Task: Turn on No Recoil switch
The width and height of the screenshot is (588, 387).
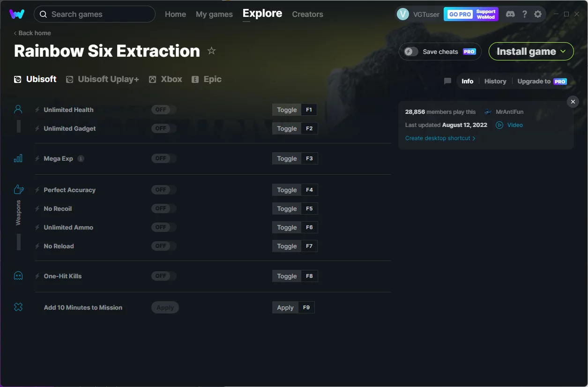Action: (164, 208)
